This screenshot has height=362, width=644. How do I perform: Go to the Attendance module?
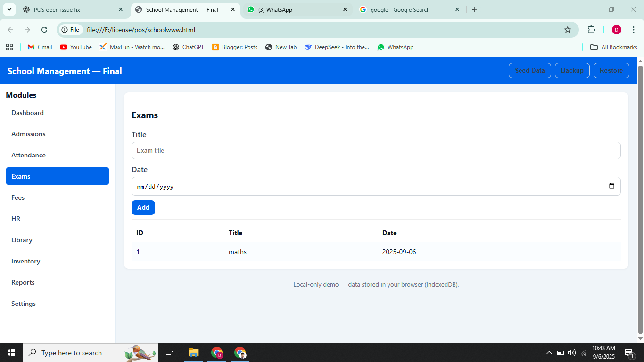28,155
